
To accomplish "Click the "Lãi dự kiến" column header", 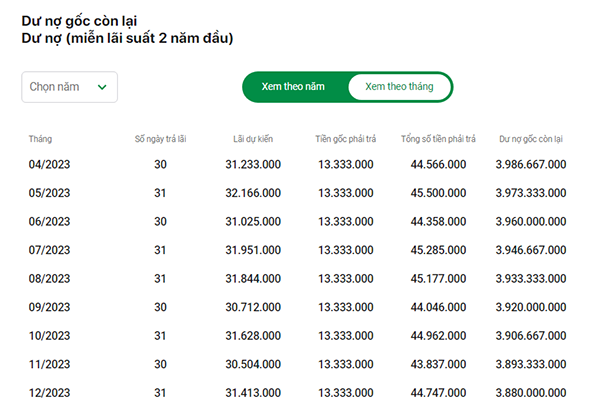I will click(252, 139).
